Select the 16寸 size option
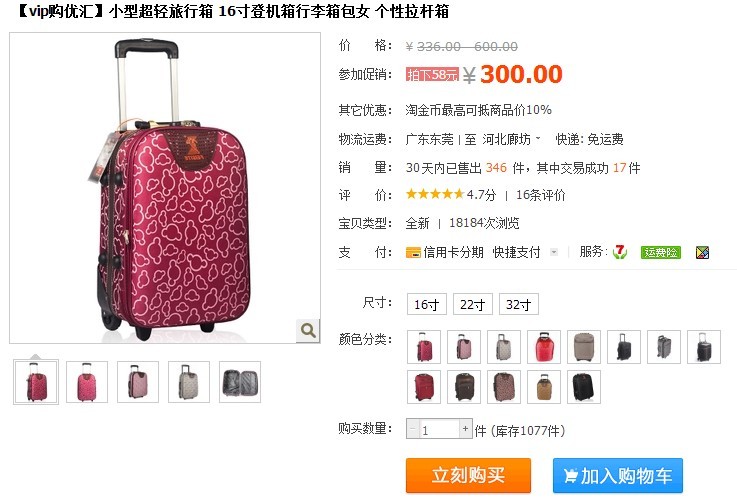Screen dimensions: 737x502 tap(426, 304)
